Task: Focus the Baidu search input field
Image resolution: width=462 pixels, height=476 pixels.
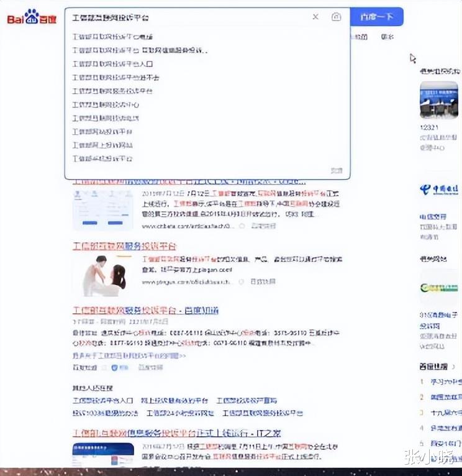Action: (189, 17)
